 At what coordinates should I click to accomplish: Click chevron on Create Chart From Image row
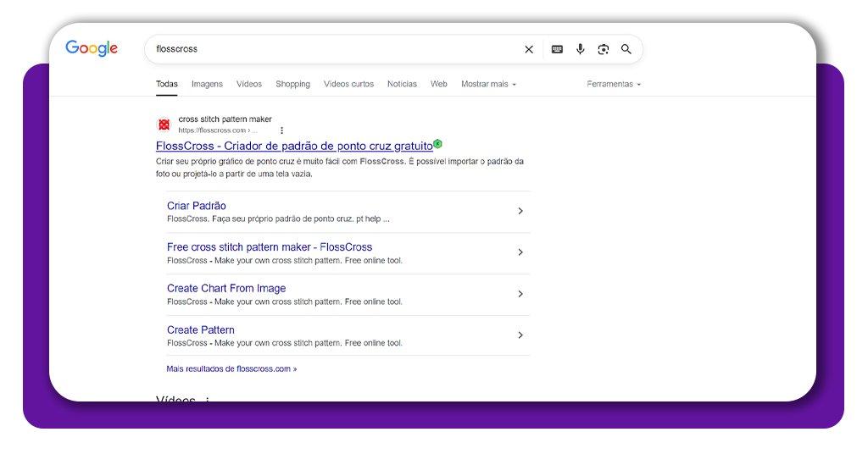click(520, 294)
